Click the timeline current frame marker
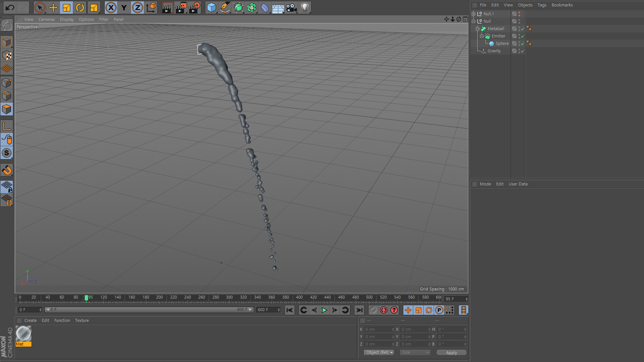 [x=86, y=298]
